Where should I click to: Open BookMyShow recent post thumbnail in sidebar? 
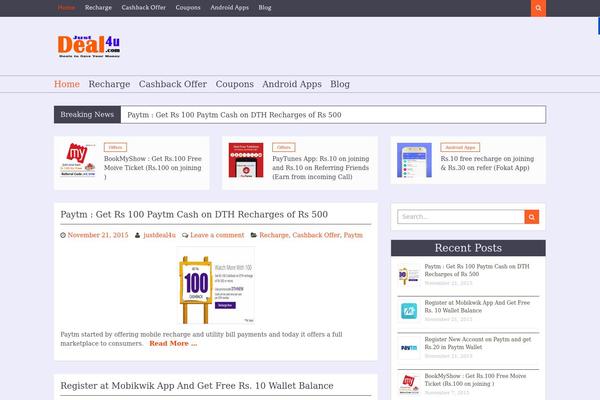[x=409, y=384]
